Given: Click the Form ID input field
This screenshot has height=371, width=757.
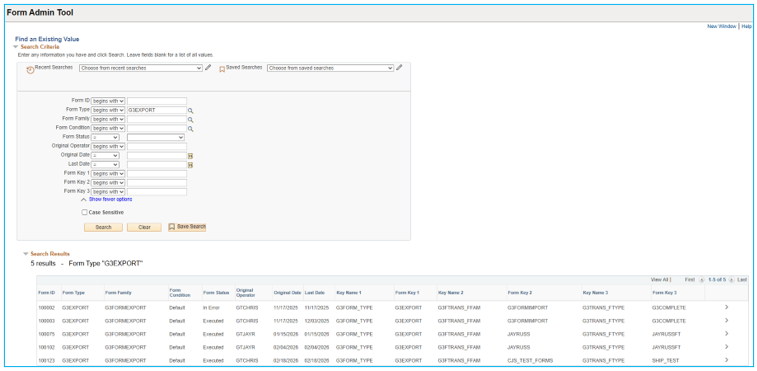Looking at the screenshot, I should 157,101.
